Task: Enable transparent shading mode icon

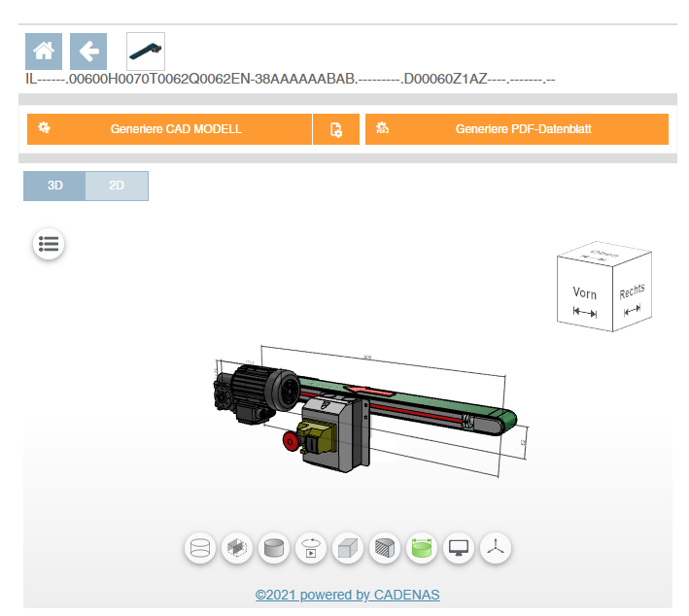Action: [x=237, y=548]
